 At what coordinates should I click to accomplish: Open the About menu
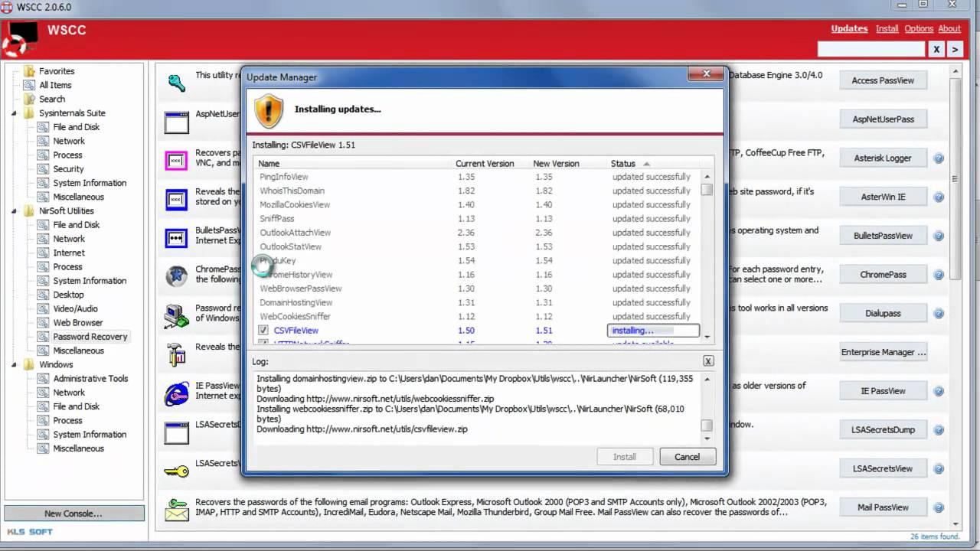pos(949,28)
